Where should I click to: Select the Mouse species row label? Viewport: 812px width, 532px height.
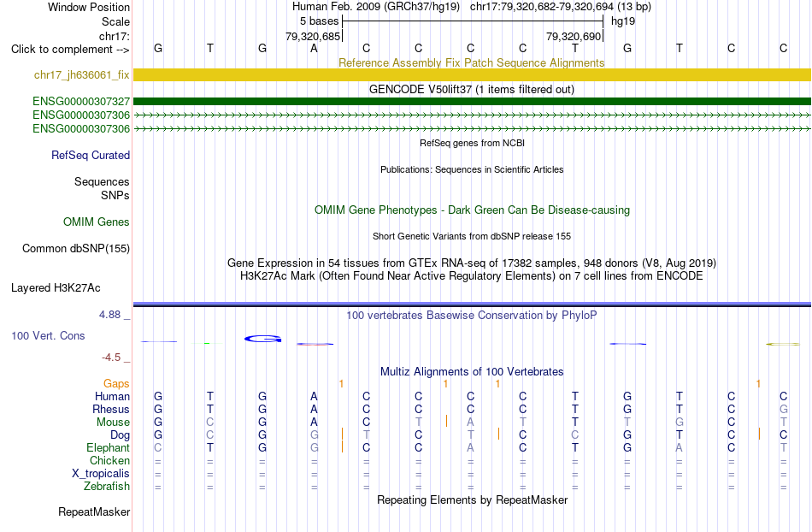point(113,423)
